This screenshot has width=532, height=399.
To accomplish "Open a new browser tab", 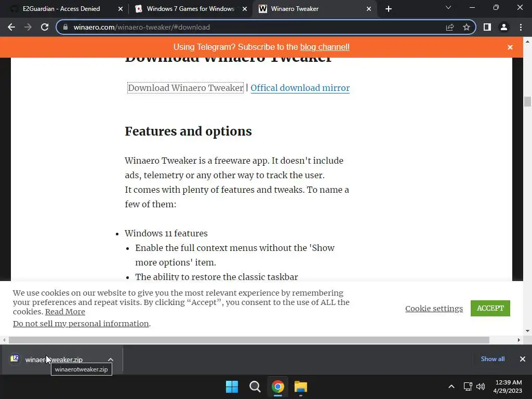I will 389,9.
